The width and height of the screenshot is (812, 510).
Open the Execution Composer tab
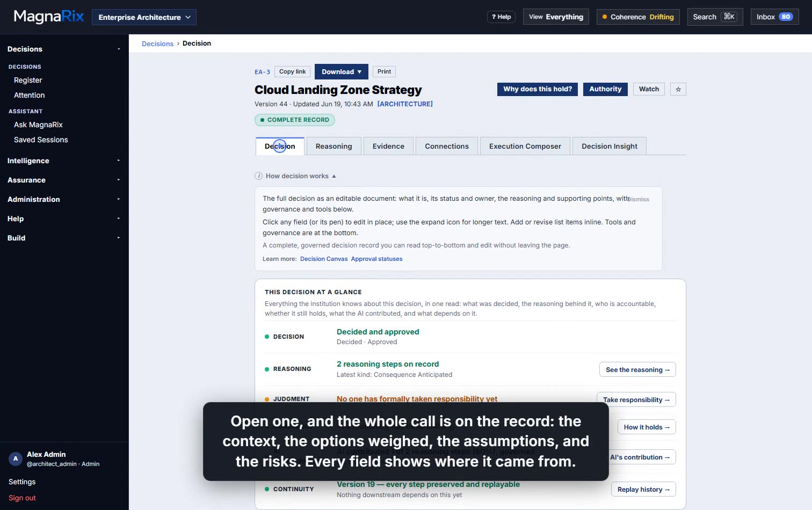pyautogui.click(x=525, y=146)
